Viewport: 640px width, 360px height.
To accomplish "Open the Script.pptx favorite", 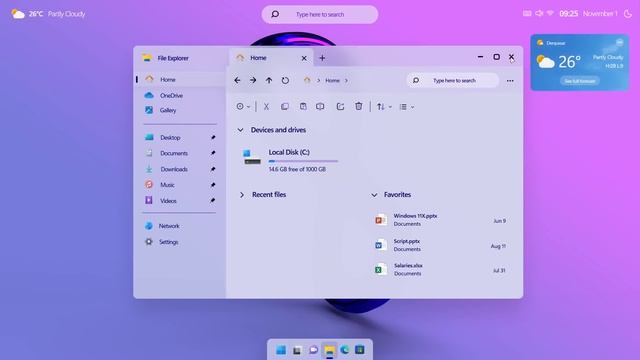I will point(441,245).
